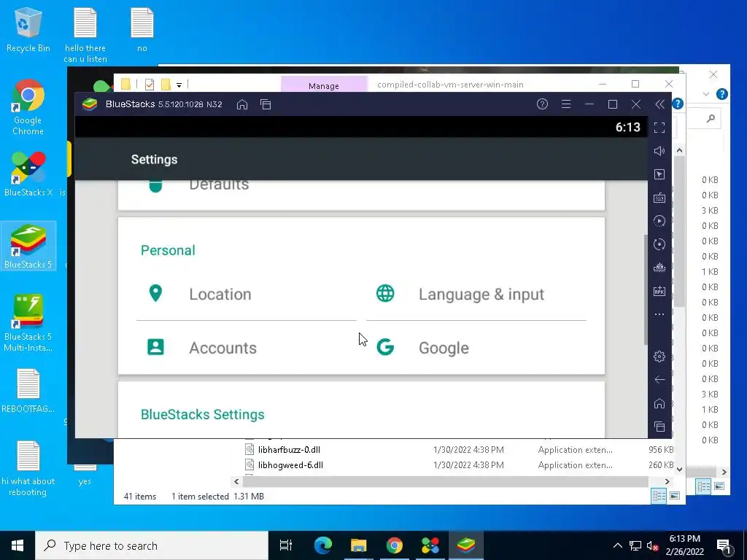Viewport: 747px width, 560px height.
Task: Click the globe icon for Language & input
Action: [x=385, y=293]
